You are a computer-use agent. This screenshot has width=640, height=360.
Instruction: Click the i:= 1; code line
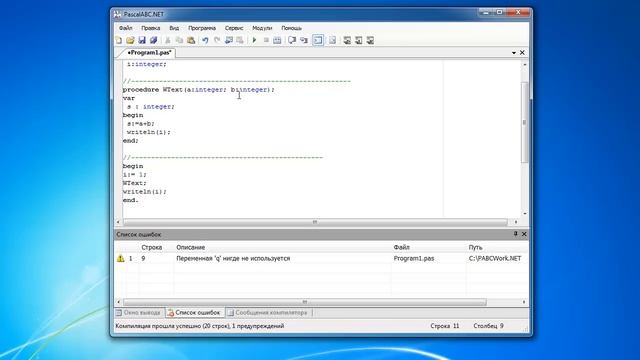click(134, 175)
